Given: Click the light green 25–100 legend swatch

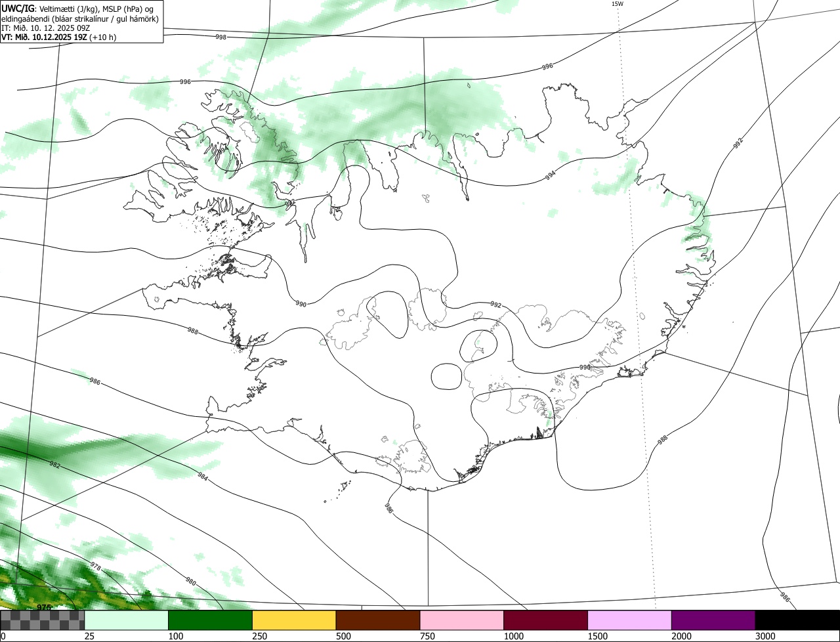Looking at the screenshot, I should 127,620.
